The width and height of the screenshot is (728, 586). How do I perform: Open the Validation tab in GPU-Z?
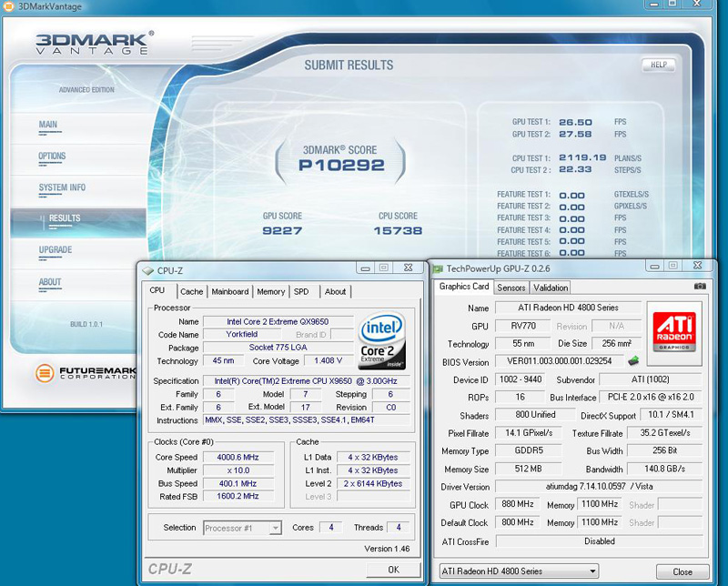(551, 288)
